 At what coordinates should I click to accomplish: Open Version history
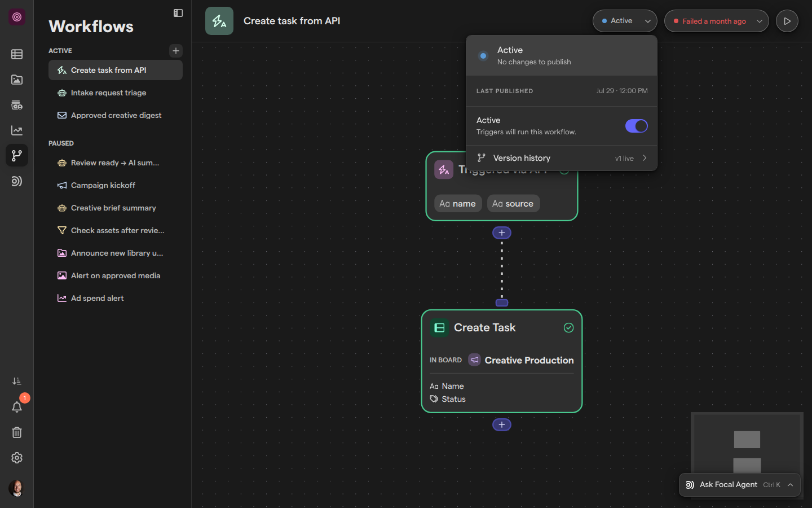(x=562, y=158)
